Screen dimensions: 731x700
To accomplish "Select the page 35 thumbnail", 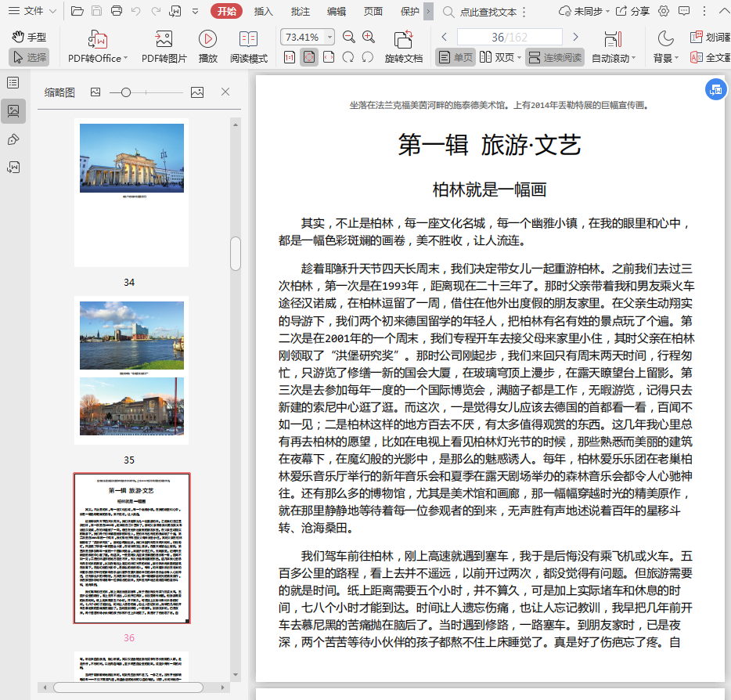I will point(131,370).
